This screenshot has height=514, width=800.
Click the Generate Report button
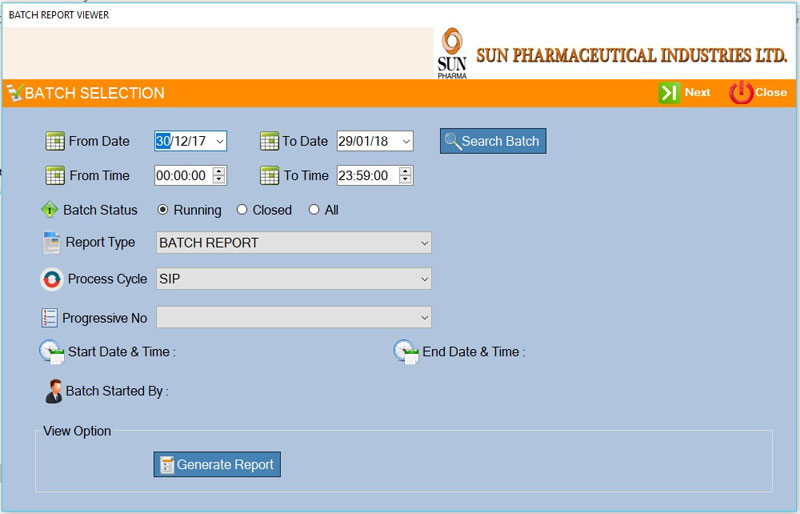217,464
